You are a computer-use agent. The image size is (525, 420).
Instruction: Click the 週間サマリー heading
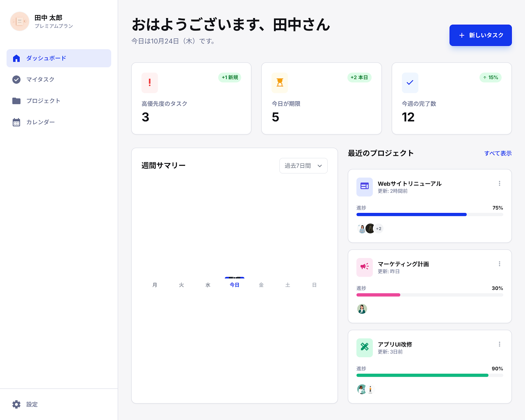click(x=163, y=166)
